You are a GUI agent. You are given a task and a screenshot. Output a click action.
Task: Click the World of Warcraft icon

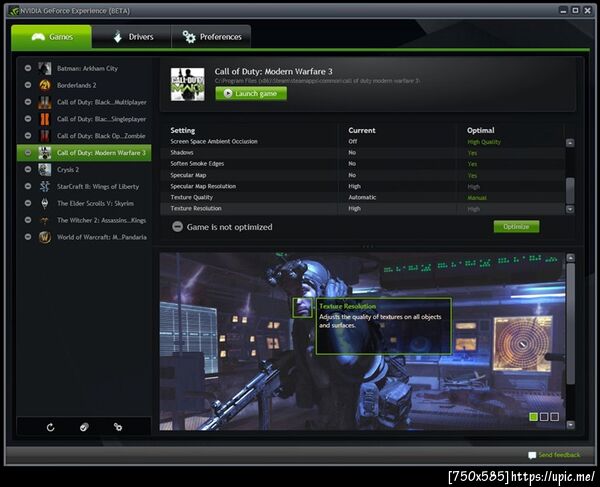pos(45,237)
